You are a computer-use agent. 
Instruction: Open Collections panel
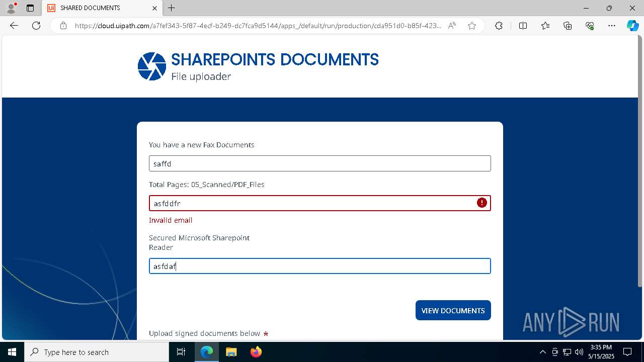click(568, 26)
